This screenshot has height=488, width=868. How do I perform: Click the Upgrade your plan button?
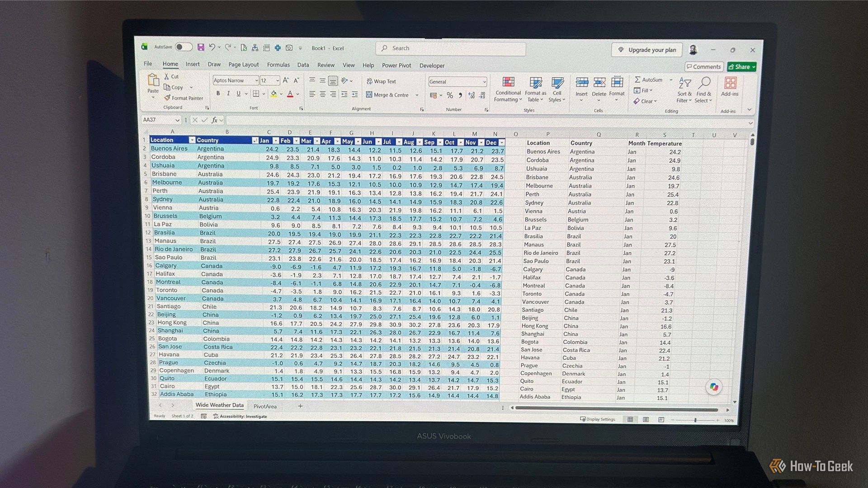tap(647, 50)
